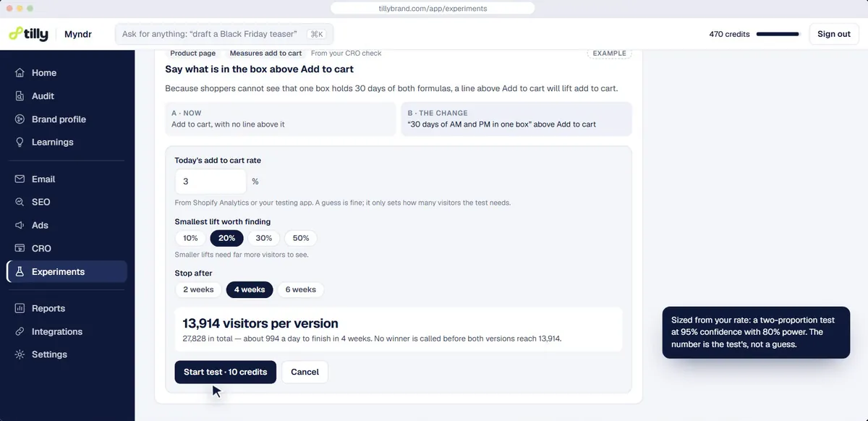
Task: Click the Sign out button
Action: point(834,34)
